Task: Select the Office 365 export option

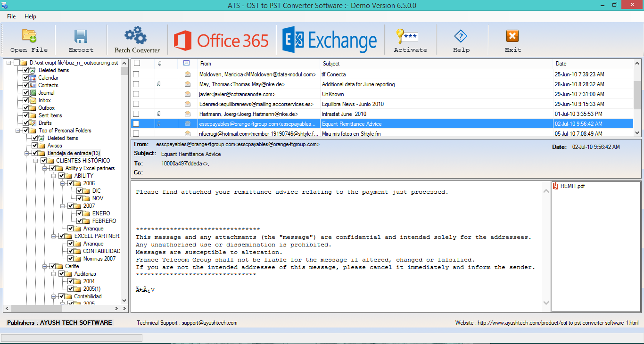Action: [x=222, y=41]
